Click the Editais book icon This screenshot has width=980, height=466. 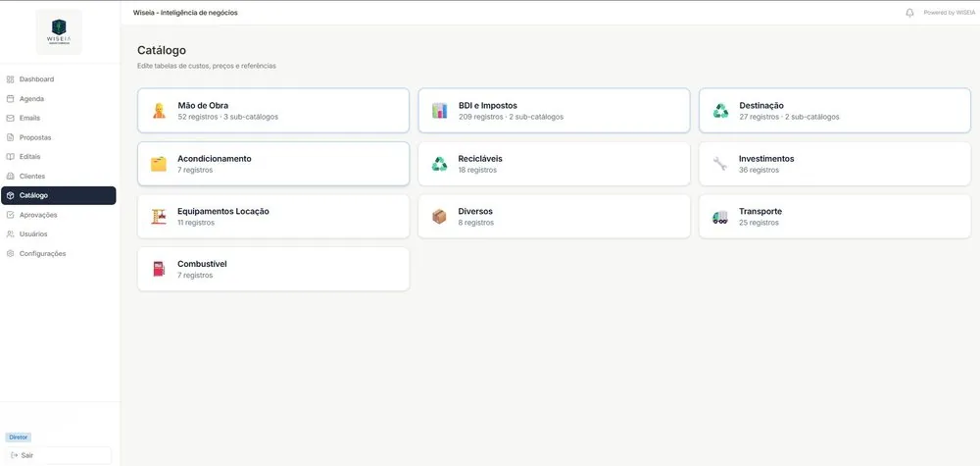coord(10,157)
